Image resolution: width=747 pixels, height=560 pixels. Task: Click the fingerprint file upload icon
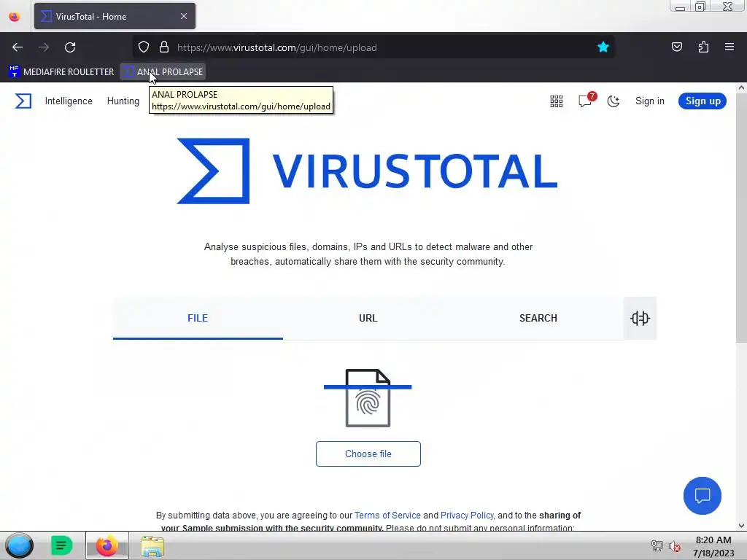point(368,398)
